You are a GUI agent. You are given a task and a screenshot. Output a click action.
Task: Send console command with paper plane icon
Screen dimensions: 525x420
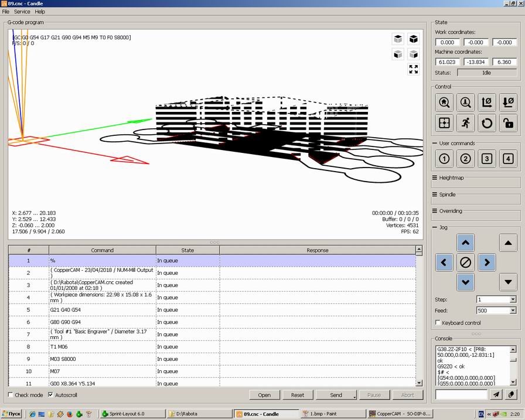click(496, 395)
